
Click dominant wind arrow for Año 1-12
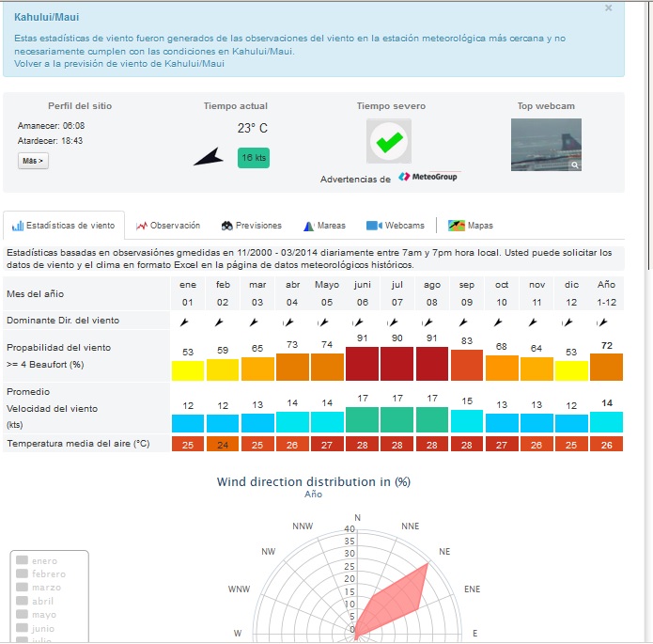(x=602, y=322)
